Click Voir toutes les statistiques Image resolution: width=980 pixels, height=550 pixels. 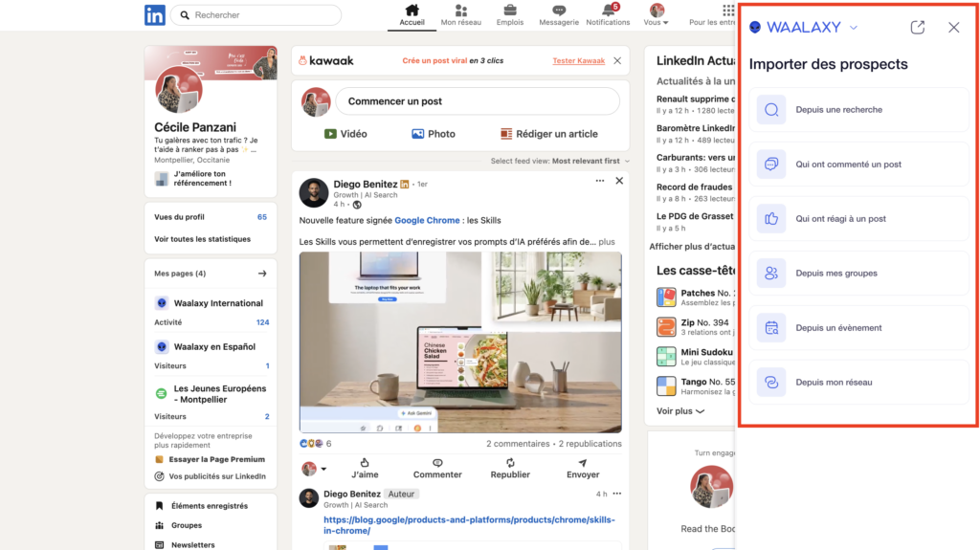click(x=203, y=239)
